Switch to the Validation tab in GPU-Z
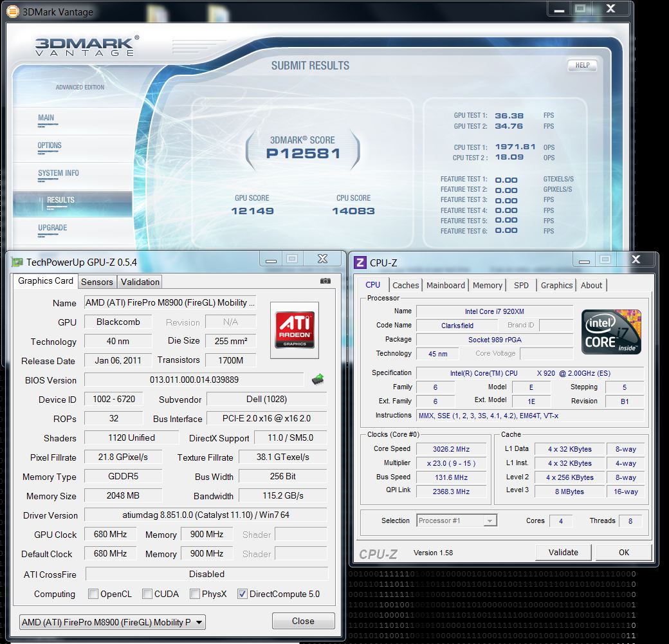Screen dimensions: 669x644 tap(140, 282)
